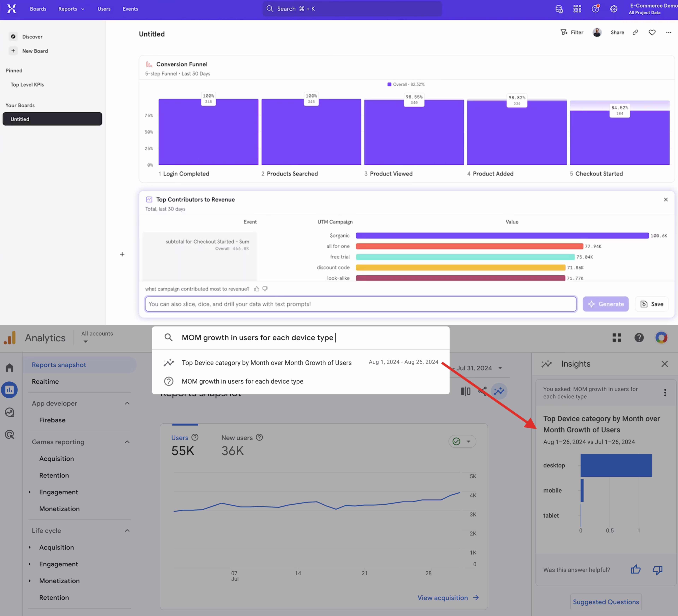This screenshot has width=678, height=616.
Task: Expand the Reports dropdown in Mixpanel navigation
Action: tap(71, 9)
